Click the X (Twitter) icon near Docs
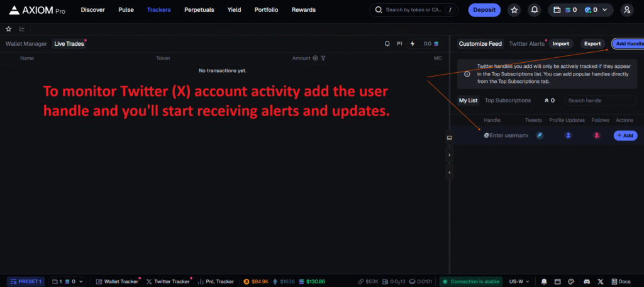Viewport: 644px width, 287px height. point(601,281)
